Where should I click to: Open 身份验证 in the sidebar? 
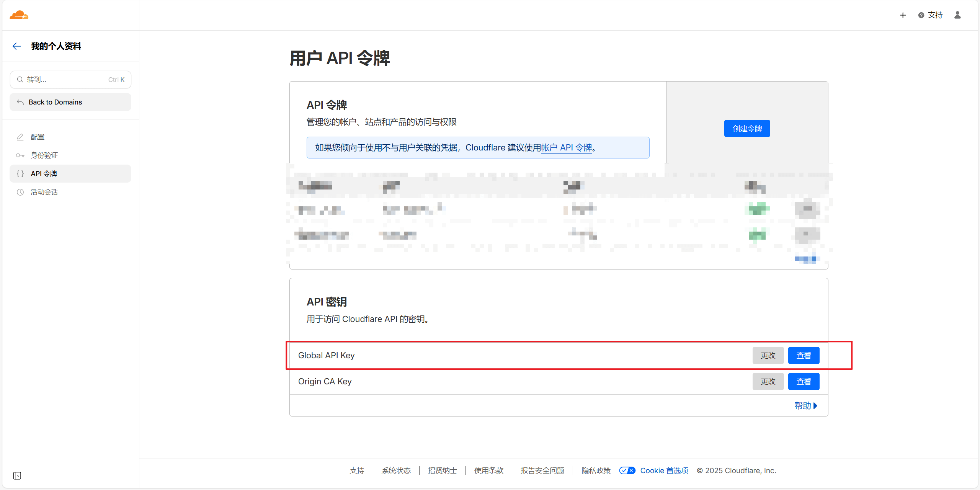point(44,155)
